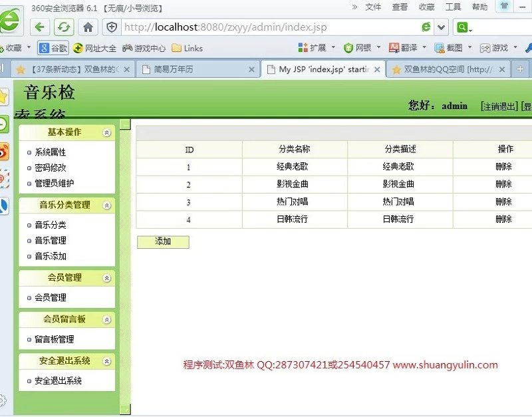Image resolution: width=532 pixels, height=417 pixels.
Task: Open the 文件 menu
Action: pos(373,7)
